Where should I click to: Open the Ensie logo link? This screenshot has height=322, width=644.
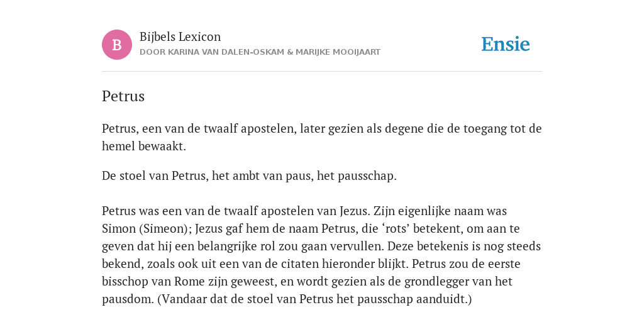click(x=506, y=45)
